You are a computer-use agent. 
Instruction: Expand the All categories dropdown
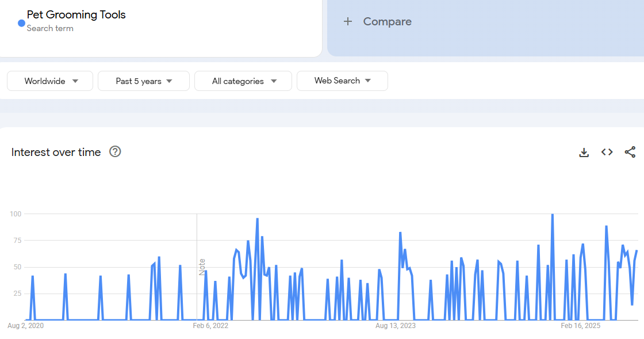pyautogui.click(x=243, y=81)
